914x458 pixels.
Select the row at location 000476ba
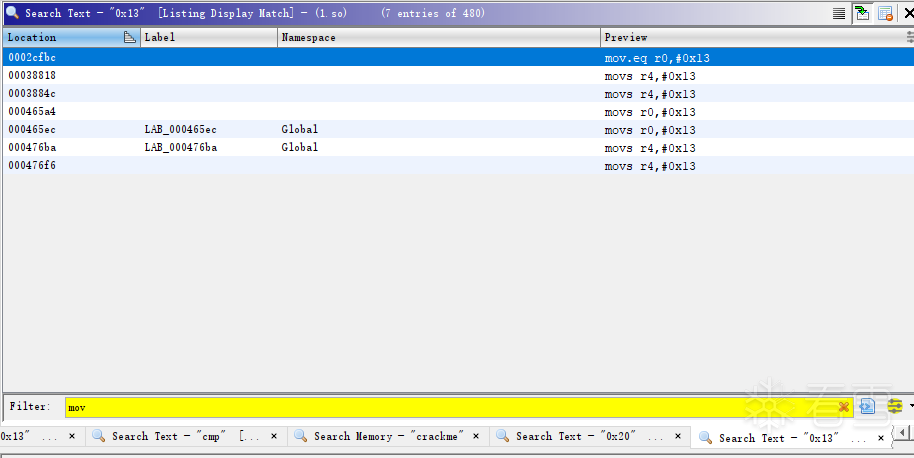click(458, 147)
